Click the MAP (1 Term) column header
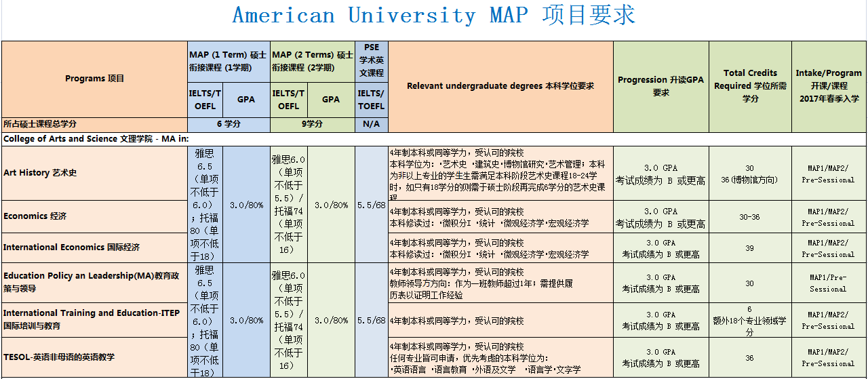The width and height of the screenshot is (868, 379). click(x=229, y=61)
